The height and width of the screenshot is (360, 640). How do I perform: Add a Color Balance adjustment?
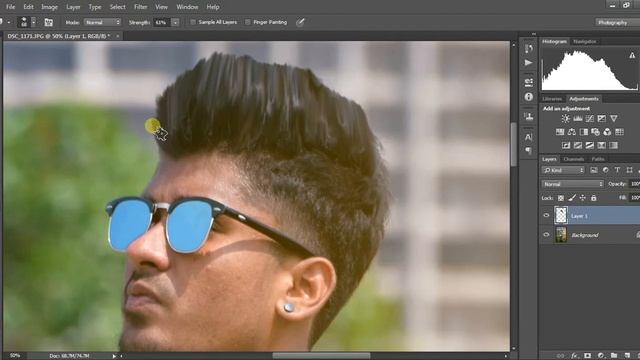tap(572, 132)
